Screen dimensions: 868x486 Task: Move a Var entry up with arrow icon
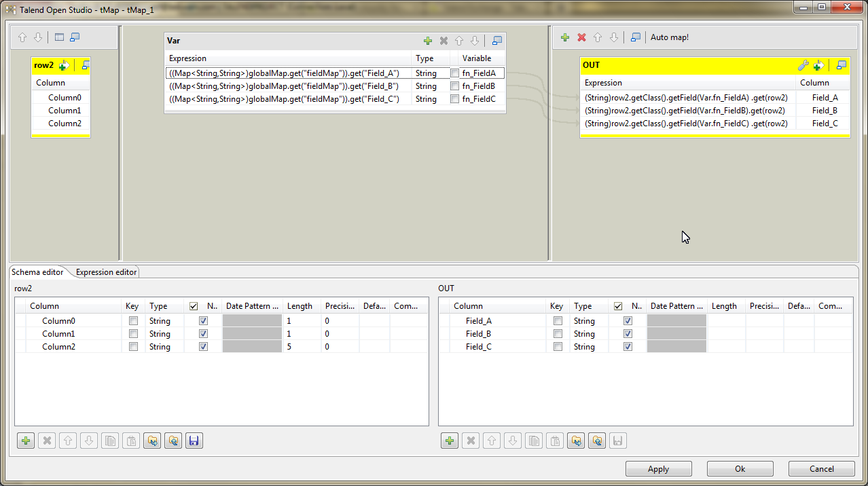click(x=458, y=41)
